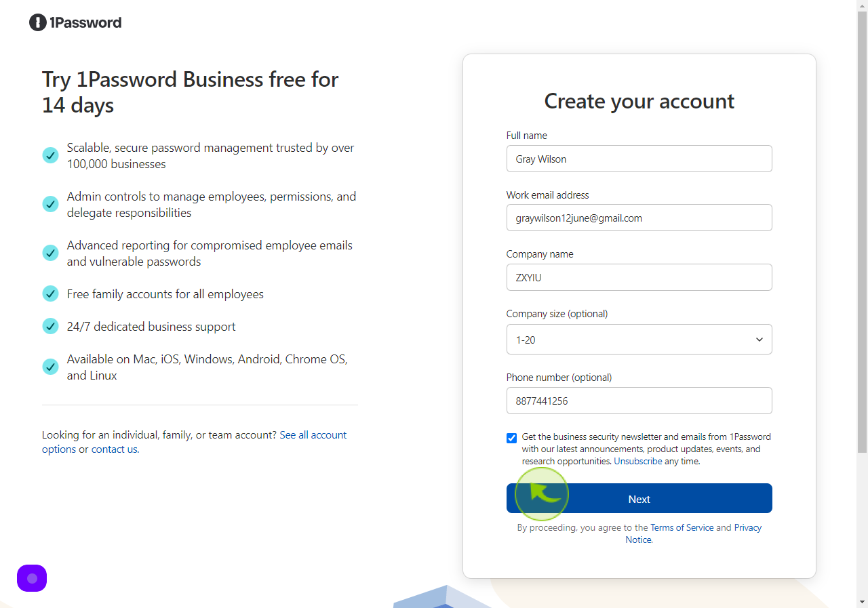
Task: Click the 'Work email address' label
Action: point(547,195)
